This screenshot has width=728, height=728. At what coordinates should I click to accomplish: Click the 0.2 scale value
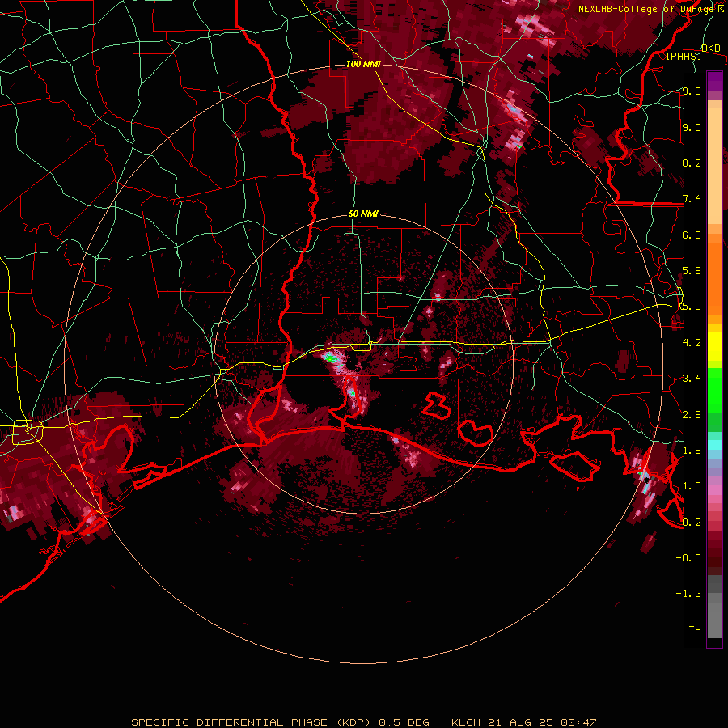coord(692,523)
